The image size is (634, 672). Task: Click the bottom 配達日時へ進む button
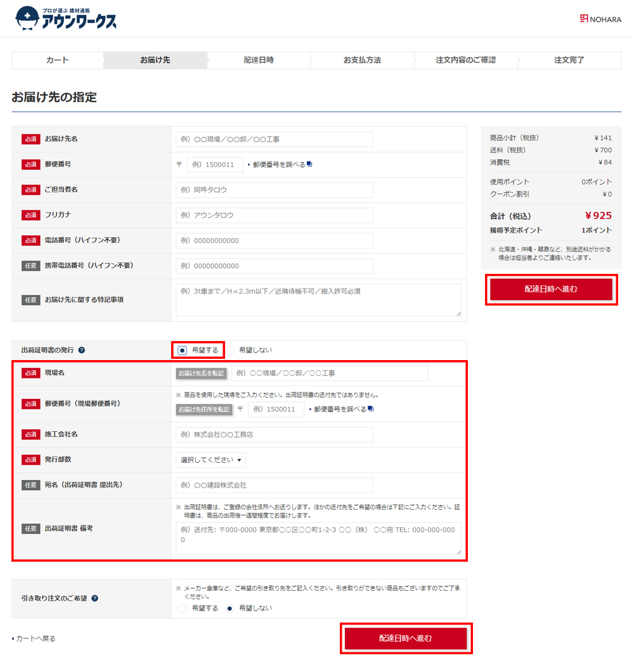(406, 638)
